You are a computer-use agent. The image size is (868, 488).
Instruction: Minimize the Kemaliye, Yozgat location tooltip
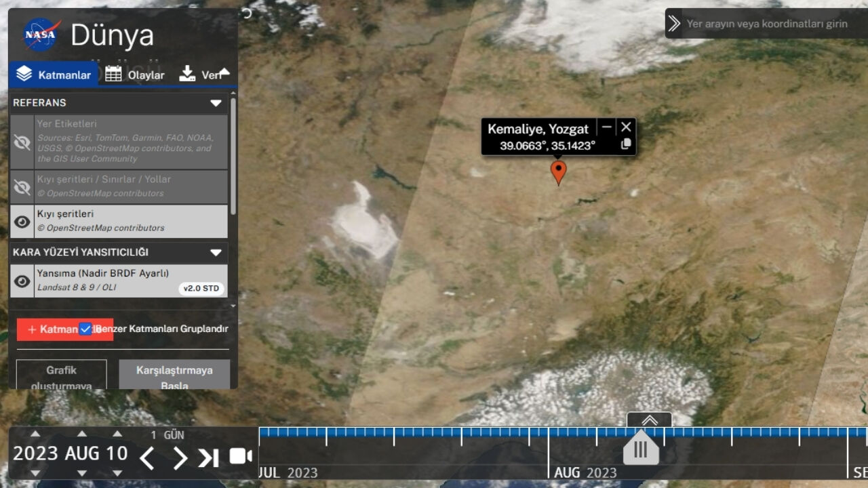point(607,127)
